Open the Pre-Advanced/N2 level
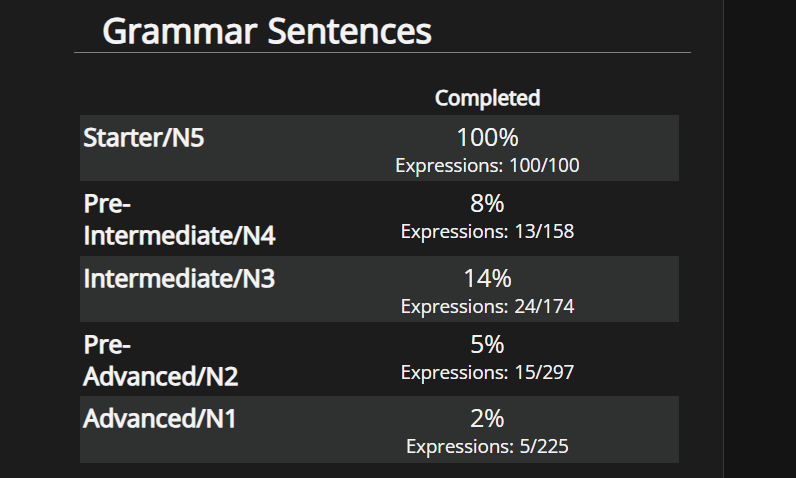Image resolution: width=796 pixels, height=478 pixels. coord(161,361)
